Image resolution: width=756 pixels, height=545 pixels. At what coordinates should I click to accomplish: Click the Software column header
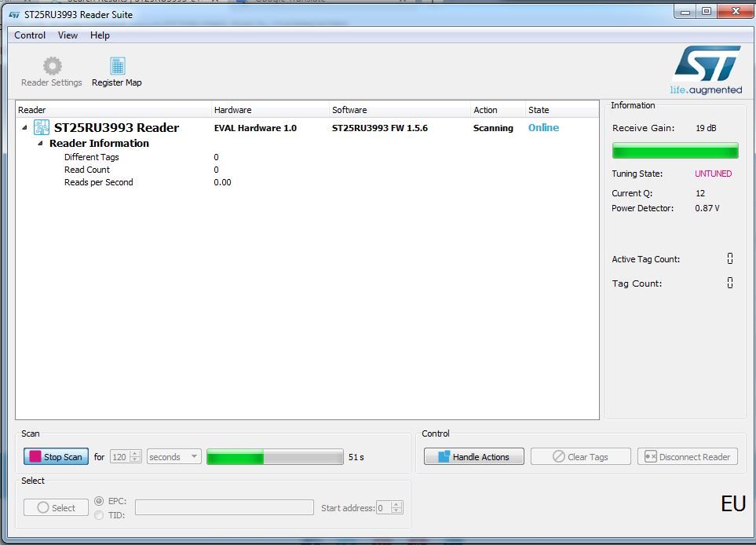[x=400, y=110]
